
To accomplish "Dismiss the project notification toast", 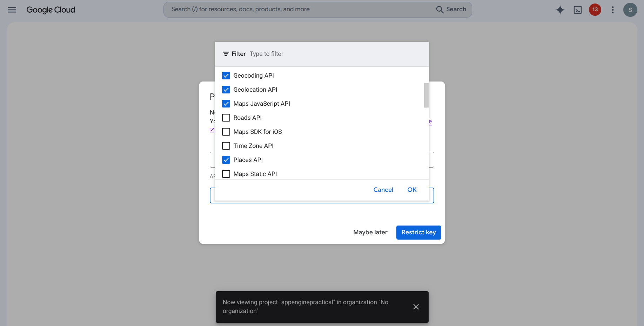I will click(x=416, y=307).
